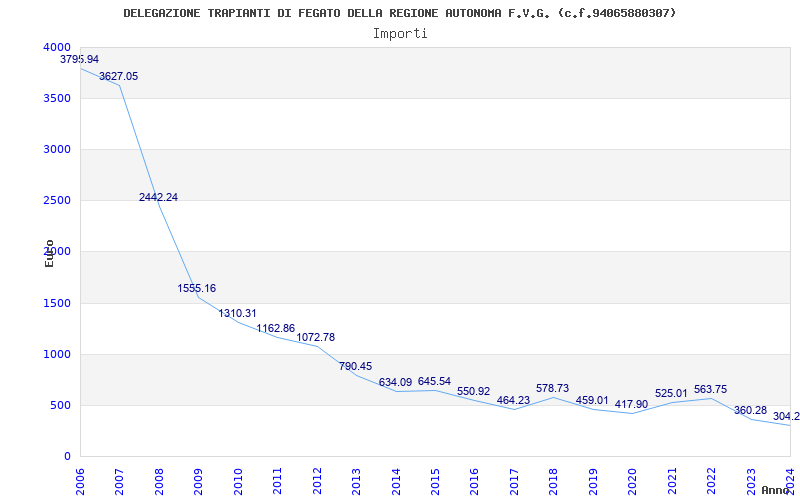Select the 1310.31 data label

(237, 313)
